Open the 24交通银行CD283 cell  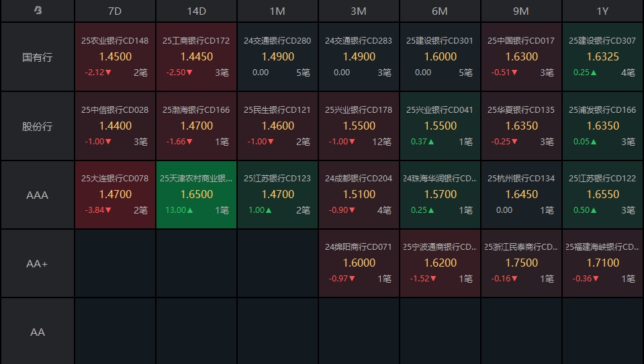click(359, 56)
